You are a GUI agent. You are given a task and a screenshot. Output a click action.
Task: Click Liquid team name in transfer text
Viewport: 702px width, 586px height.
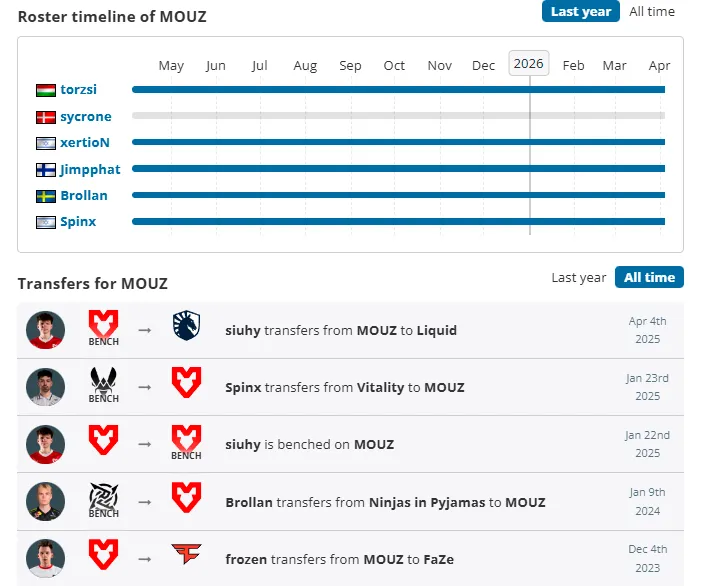tap(437, 330)
